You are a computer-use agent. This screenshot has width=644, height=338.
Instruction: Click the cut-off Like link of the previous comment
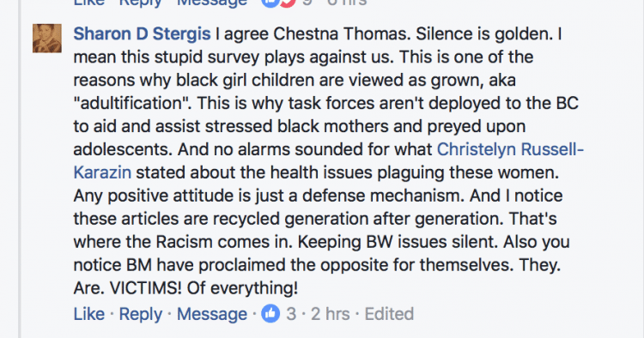coord(88,3)
